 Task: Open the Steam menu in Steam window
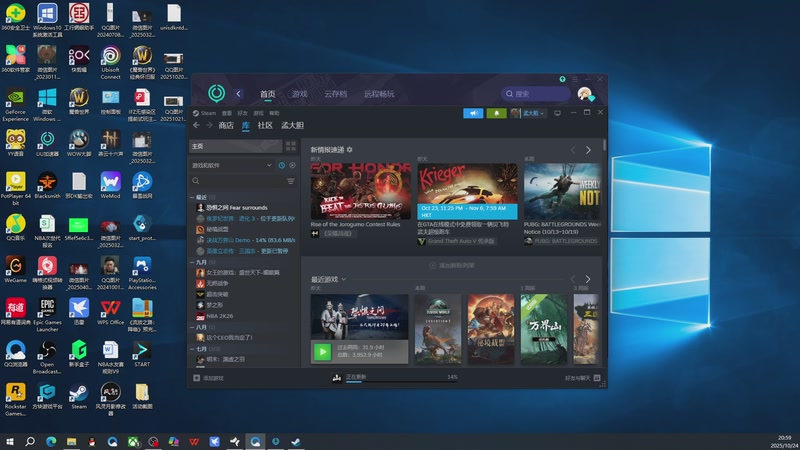pyautogui.click(x=205, y=113)
